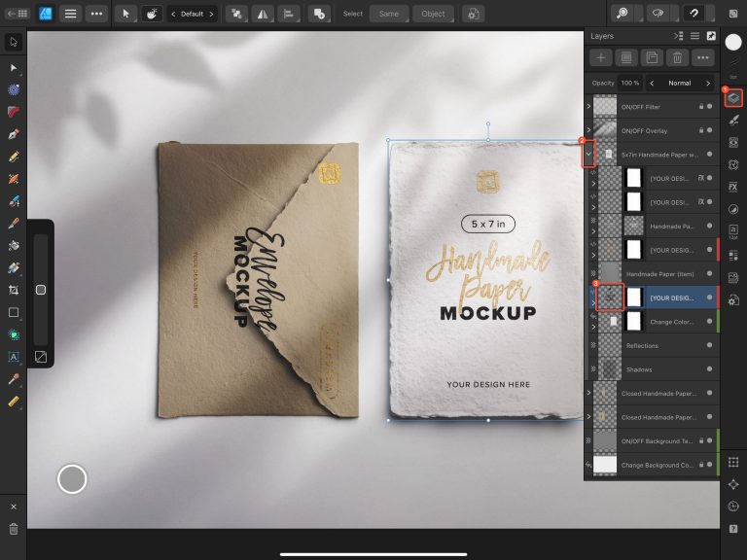The width and height of the screenshot is (747, 560).
Task: Open the Layers panel options menu
Action: pos(695,36)
